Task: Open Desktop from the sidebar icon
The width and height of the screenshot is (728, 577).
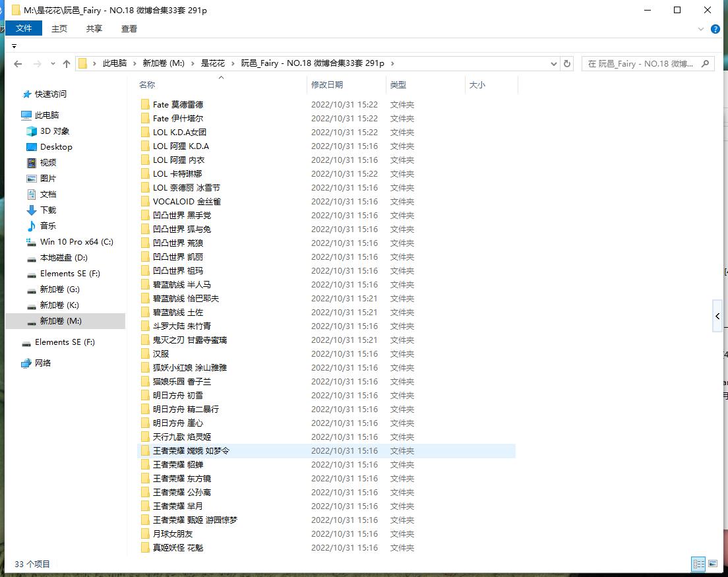Action: point(32,146)
